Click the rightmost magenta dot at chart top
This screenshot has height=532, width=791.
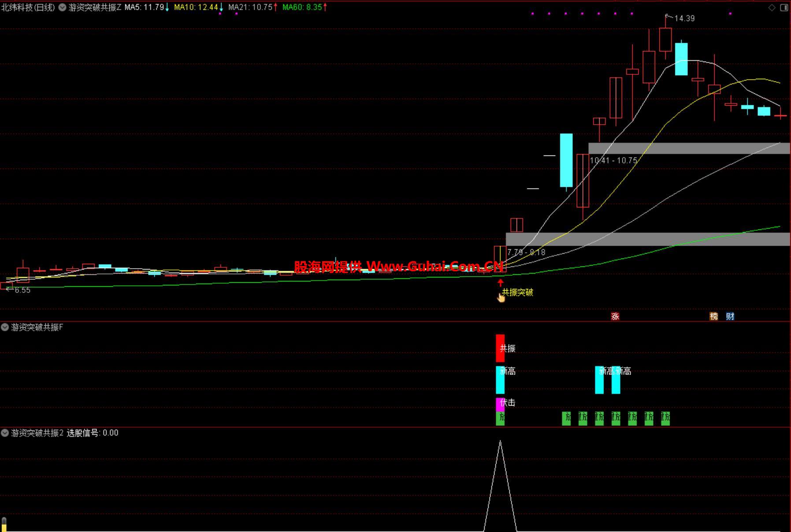point(730,14)
